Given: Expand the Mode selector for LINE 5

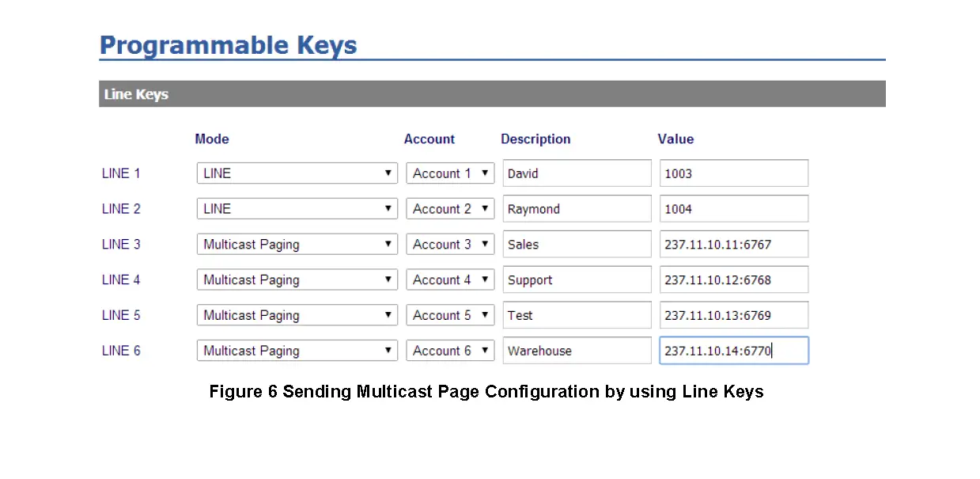Looking at the screenshot, I should 297,315.
